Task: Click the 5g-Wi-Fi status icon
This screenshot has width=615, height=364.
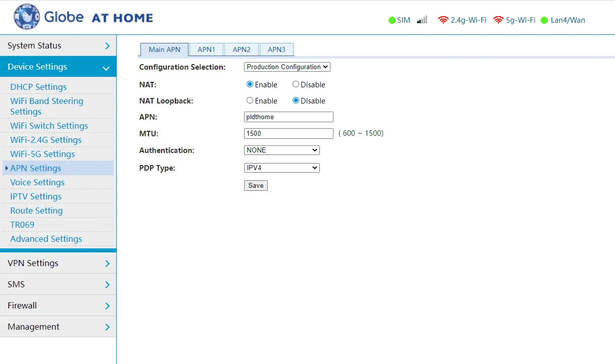Action: pyautogui.click(x=499, y=20)
